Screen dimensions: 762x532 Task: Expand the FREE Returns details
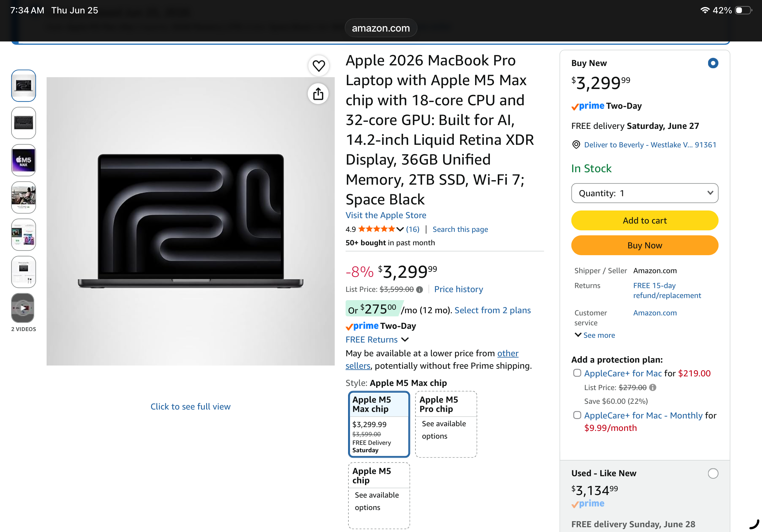(377, 340)
